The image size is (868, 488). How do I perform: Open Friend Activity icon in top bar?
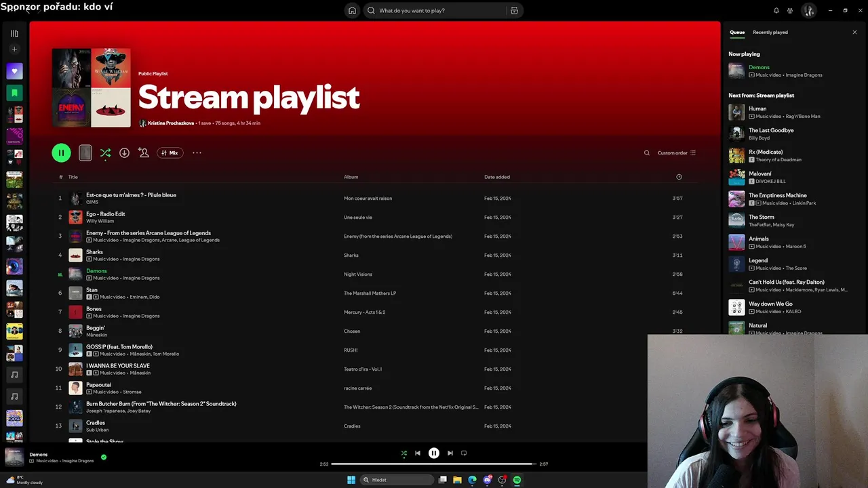(790, 10)
